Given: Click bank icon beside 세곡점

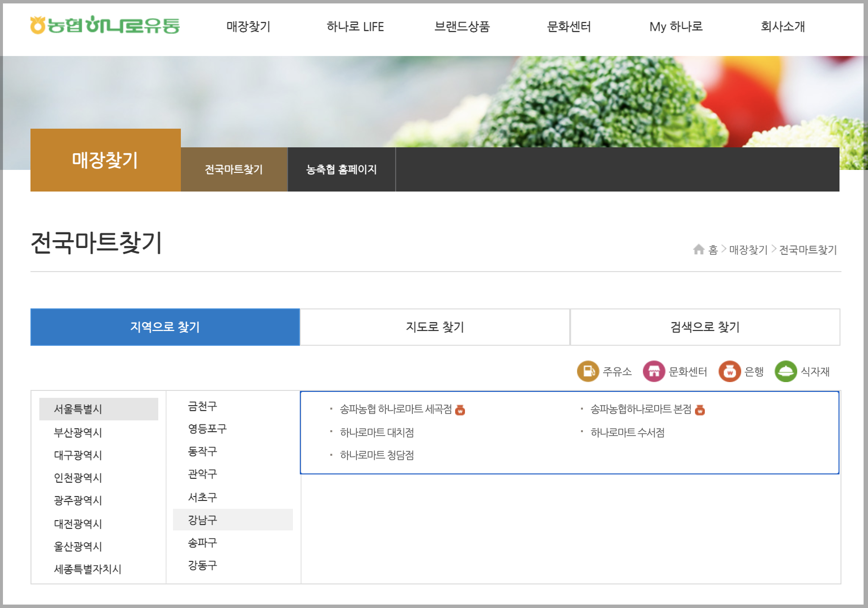Looking at the screenshot, I should click(x=460, y=410).
